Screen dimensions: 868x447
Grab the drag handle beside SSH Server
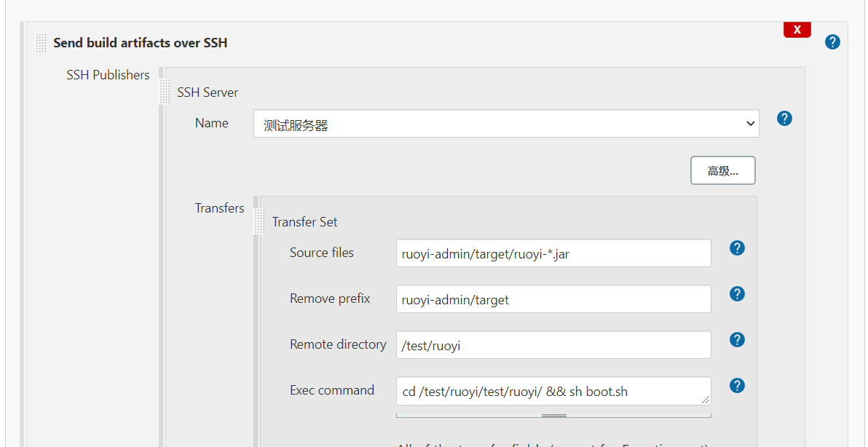[x=165, y=92]
